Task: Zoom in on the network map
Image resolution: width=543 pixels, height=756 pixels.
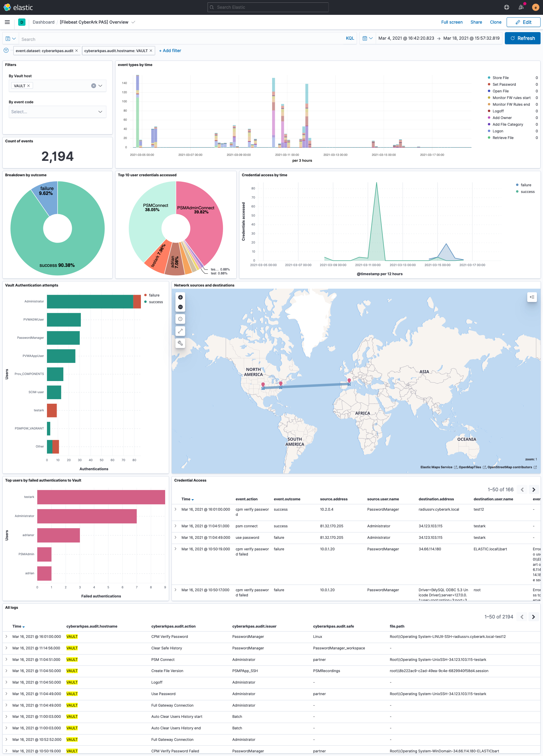Action: [180, 297]
